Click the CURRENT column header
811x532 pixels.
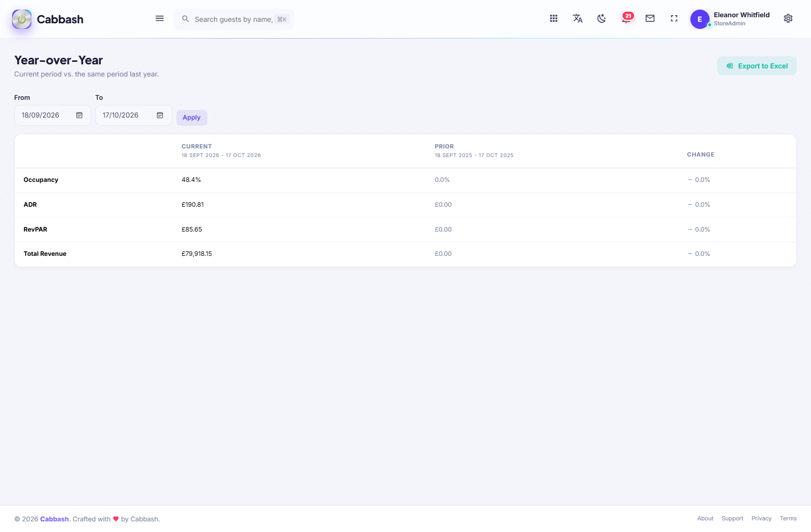click(197, 146)
